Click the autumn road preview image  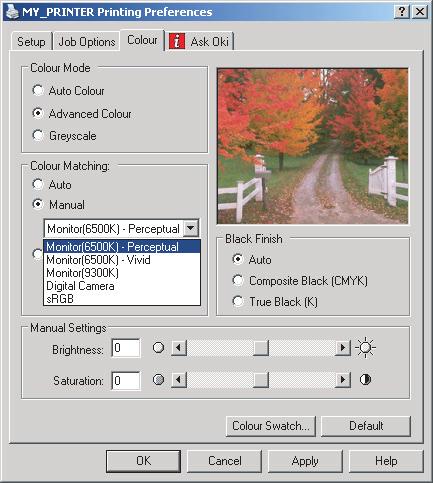pos(313,146)
